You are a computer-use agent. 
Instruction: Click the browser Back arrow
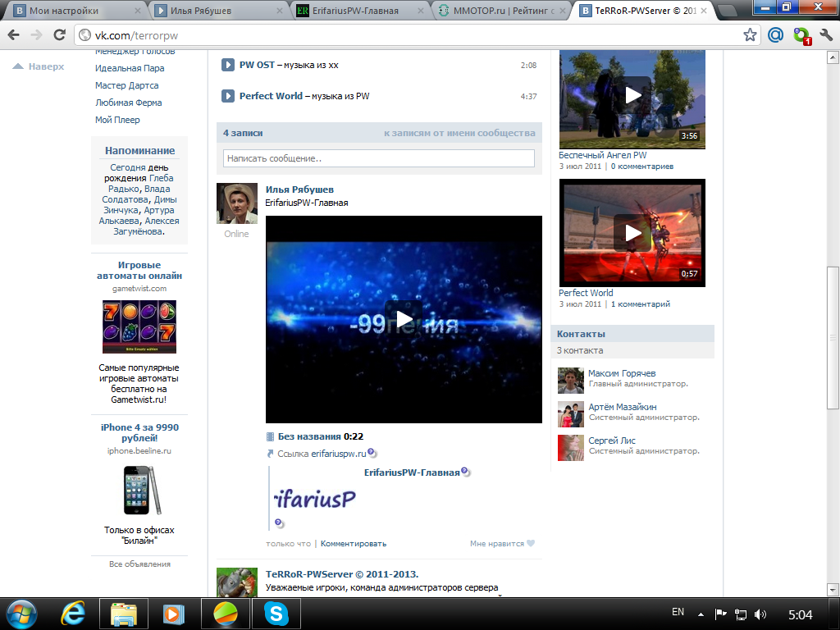click(14, 35)
